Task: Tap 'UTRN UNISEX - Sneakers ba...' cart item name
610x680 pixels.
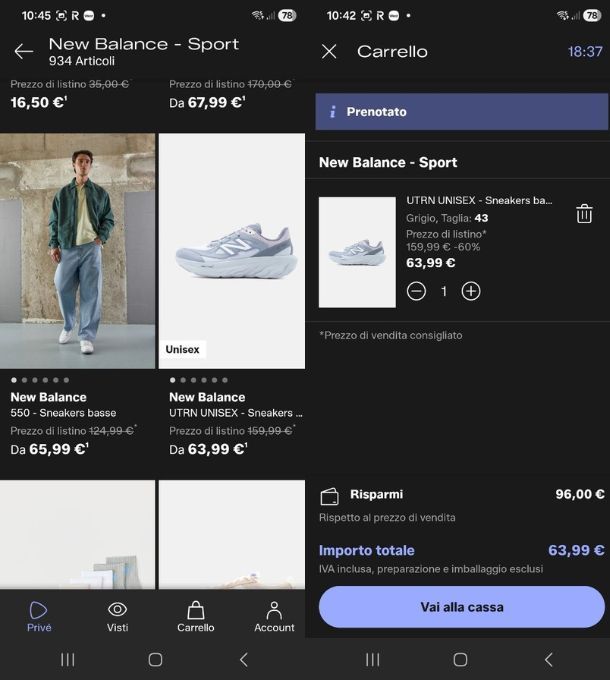Action: click(479, 200)
